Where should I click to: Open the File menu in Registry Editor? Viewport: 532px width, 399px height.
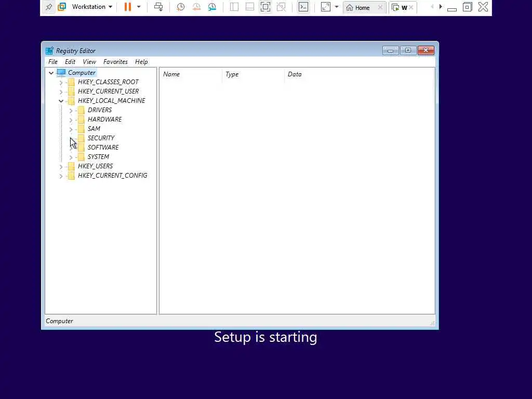click(x=53, y=62)
